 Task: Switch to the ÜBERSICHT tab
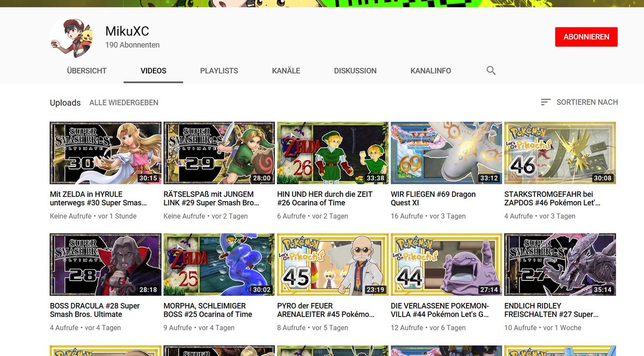[87, 70]
